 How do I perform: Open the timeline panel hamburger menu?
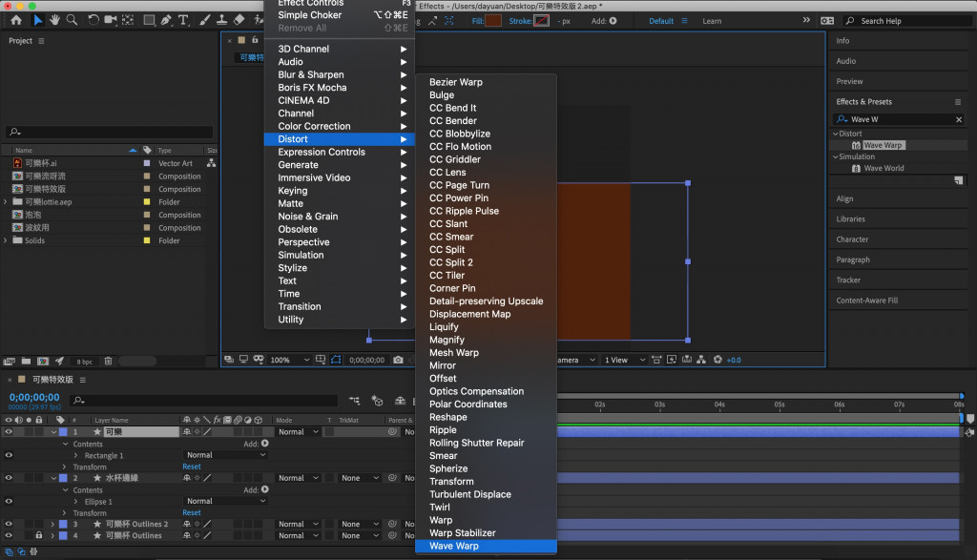tap(83, 380)
